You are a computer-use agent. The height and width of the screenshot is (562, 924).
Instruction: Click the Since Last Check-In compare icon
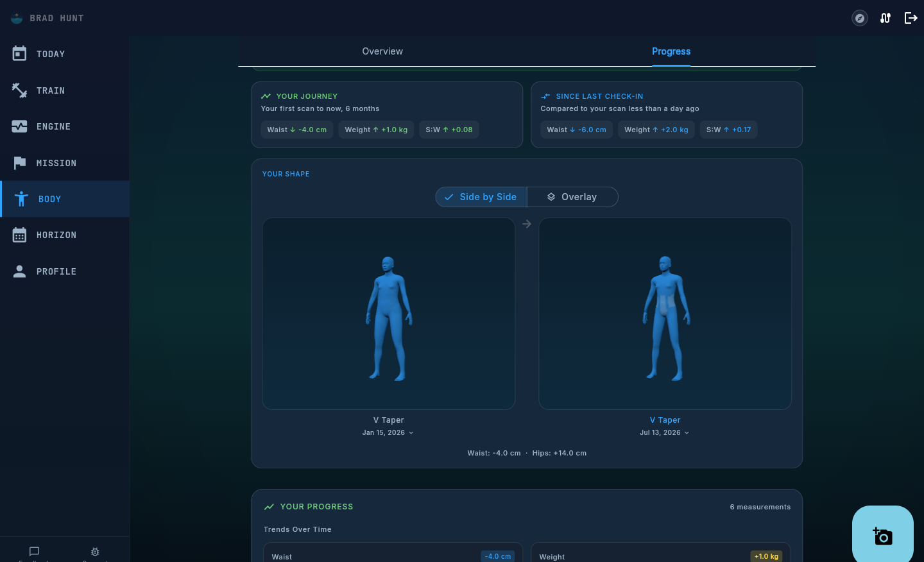click(545, 96)
